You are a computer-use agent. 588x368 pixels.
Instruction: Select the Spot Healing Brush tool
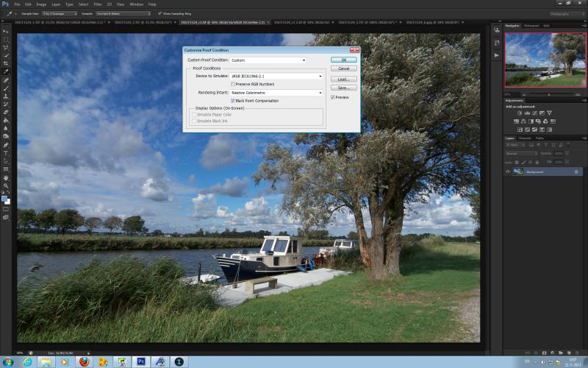click(x=6, y=80)
